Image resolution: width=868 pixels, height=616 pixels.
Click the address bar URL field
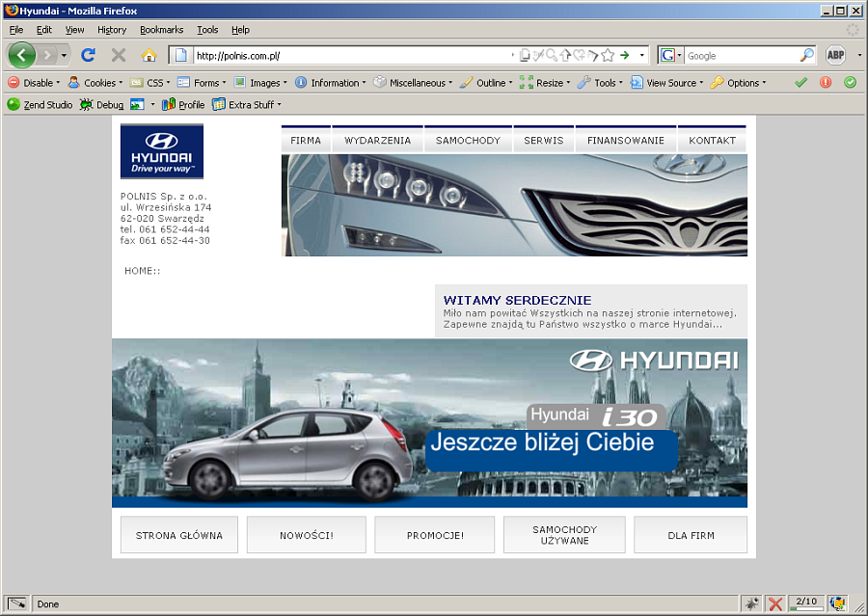pos(351,55)
